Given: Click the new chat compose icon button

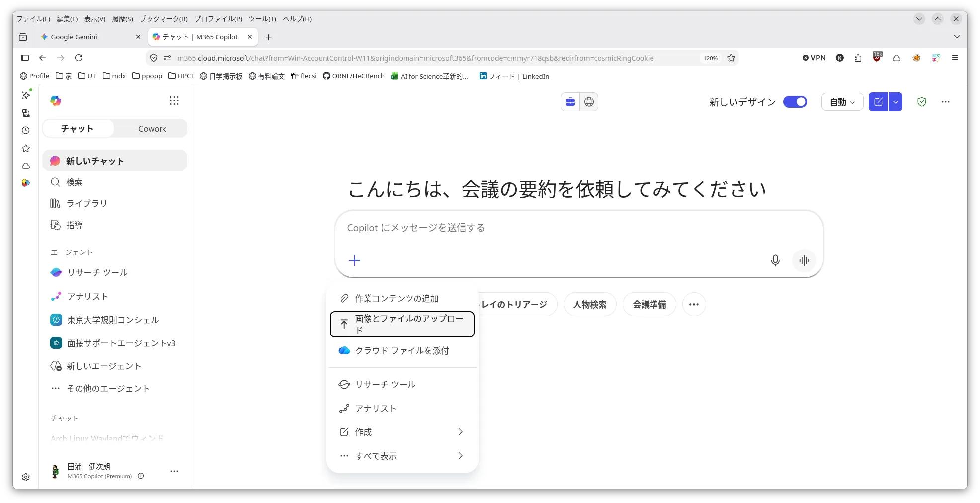Looking at the screenshot, I should coord(878,102).
